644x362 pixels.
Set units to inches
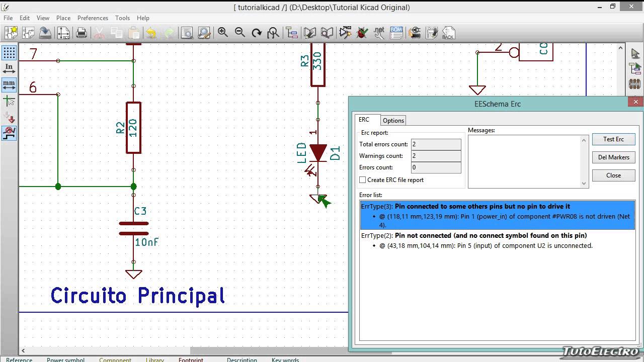9,69
